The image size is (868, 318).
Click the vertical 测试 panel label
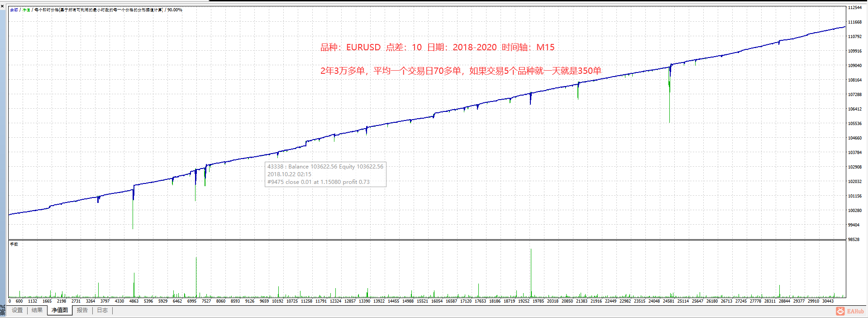click(x=2, y=311)
